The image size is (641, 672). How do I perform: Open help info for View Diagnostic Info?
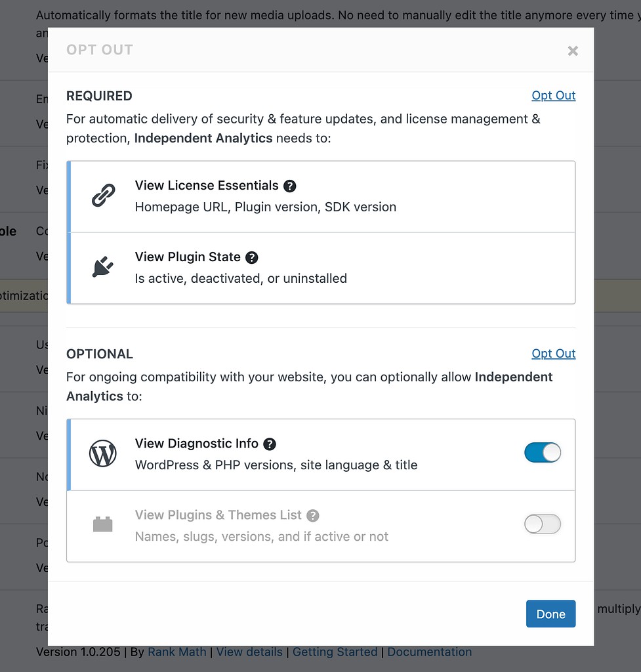(x=270, y=444)
